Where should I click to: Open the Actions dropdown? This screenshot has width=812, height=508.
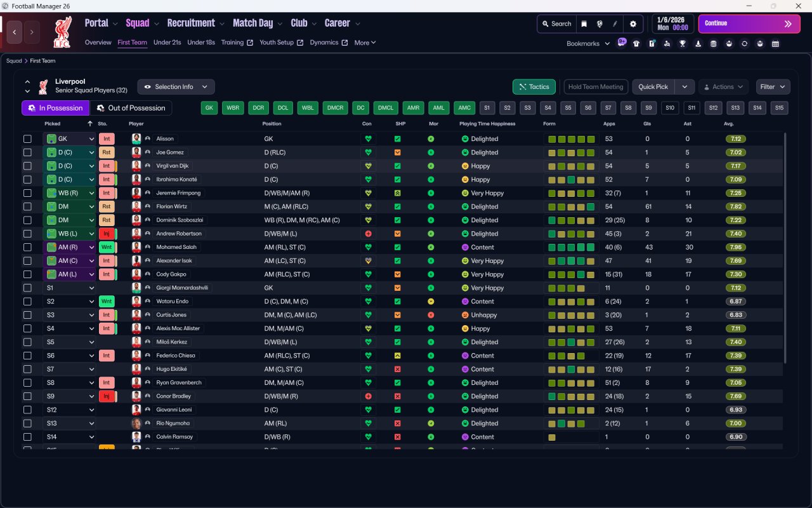[723, 87]
